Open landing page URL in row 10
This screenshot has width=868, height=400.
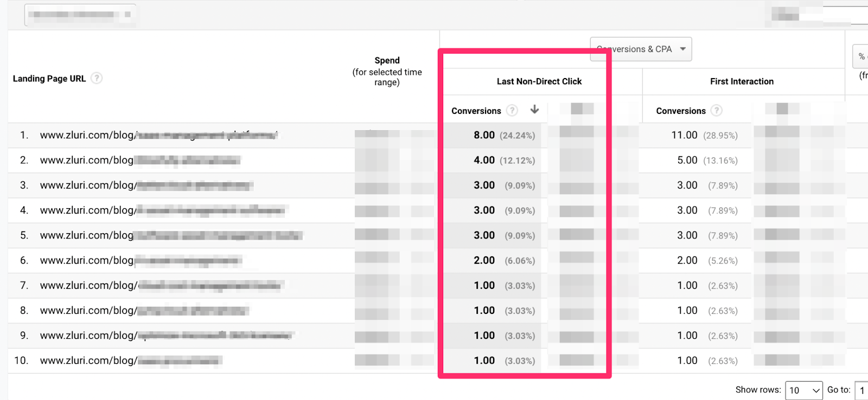click(x=131, y=360)
